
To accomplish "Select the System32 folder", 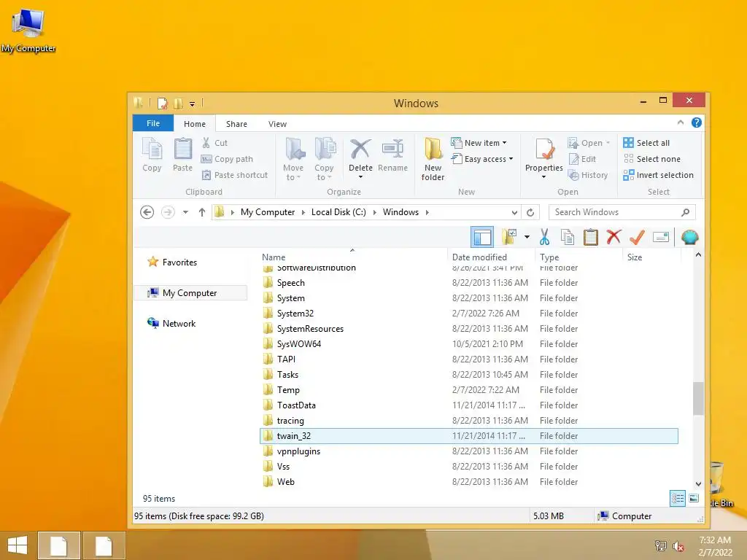I will (469, 314).
